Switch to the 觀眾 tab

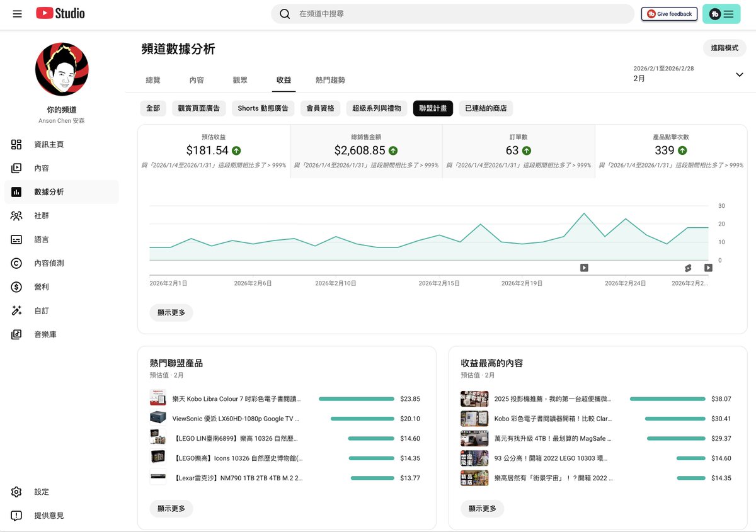coord(240,81)
